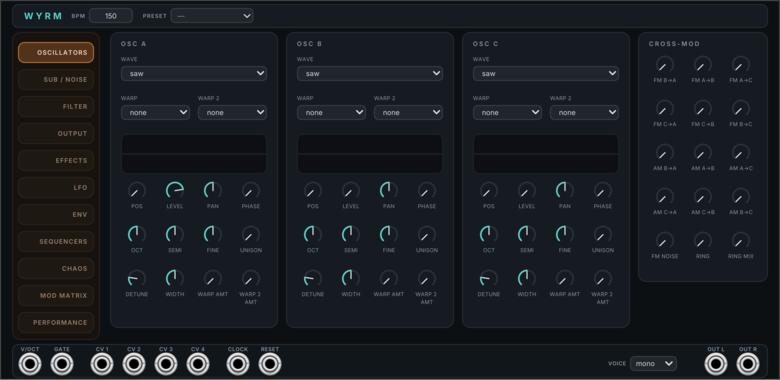Open the Preset dropdown
Screen dimensions: 780x380
[212, 16]
